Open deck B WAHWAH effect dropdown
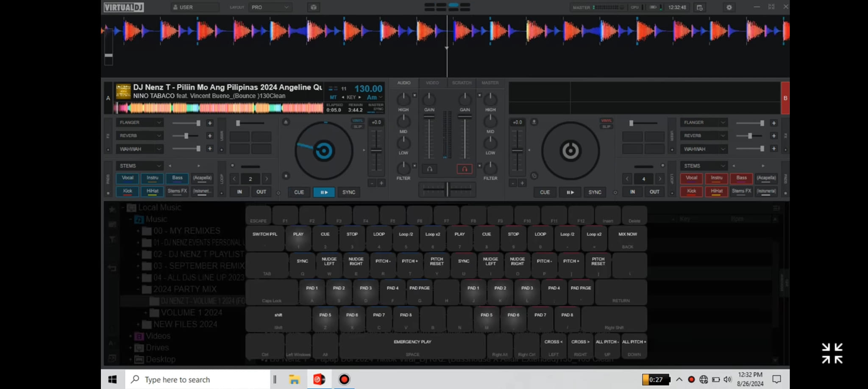 [x=704, y=149]
